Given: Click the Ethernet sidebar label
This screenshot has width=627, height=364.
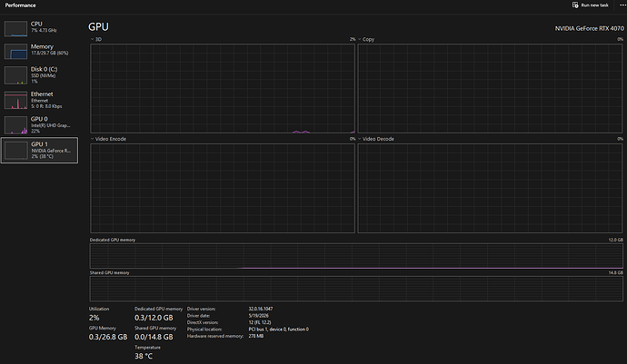Looking at the screenshot, I should tap(42, 93).
